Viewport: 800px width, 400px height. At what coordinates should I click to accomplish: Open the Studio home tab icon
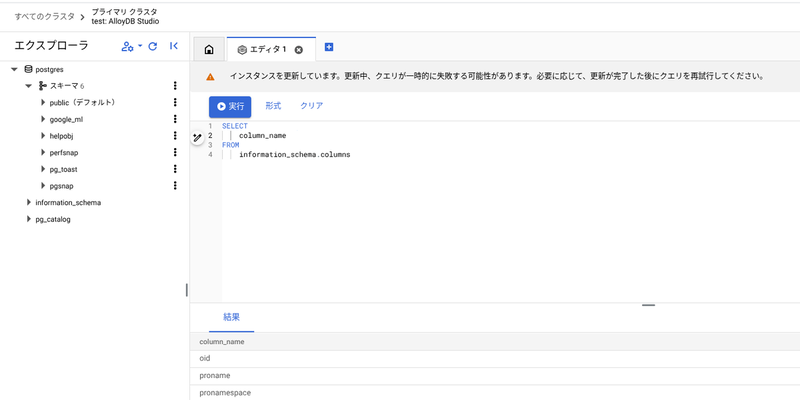click(209, 49)
